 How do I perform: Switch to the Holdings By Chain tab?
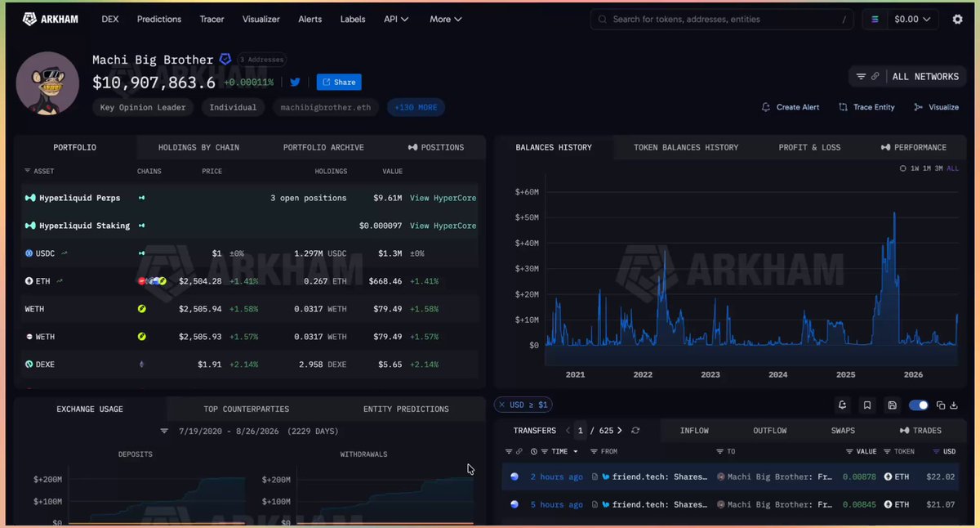click(199, 147)
